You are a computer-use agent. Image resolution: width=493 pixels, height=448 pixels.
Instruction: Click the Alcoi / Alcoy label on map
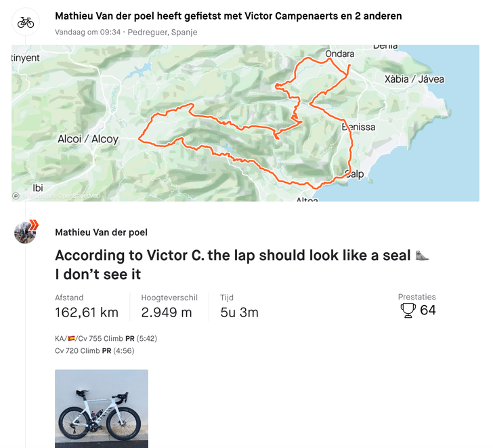(88, 139)
